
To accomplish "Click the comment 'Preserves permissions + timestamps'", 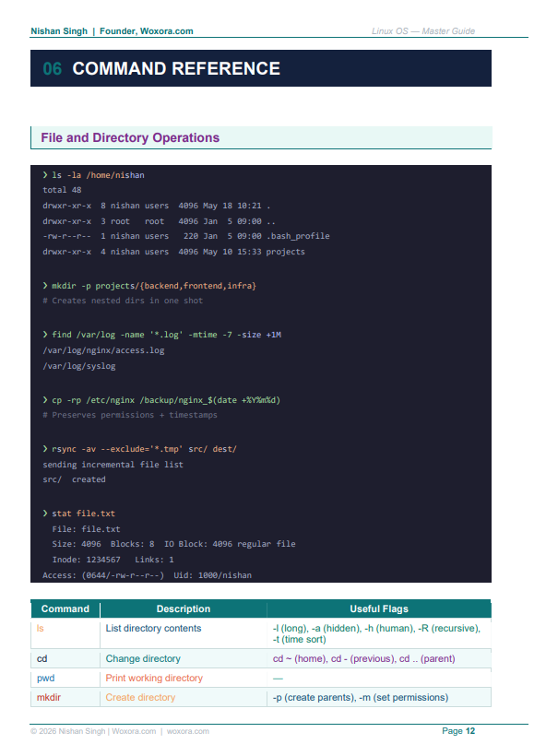I will pyautogui.click(x=130, y=415).
